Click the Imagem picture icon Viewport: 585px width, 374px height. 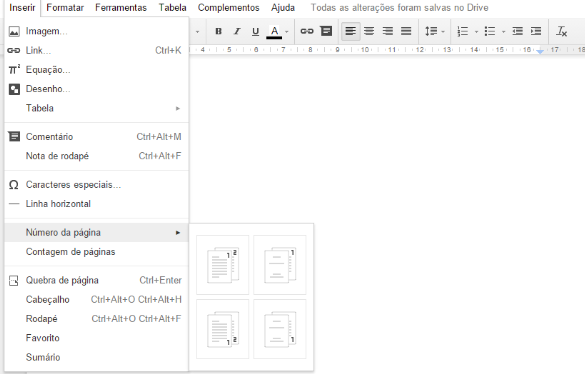14,31
